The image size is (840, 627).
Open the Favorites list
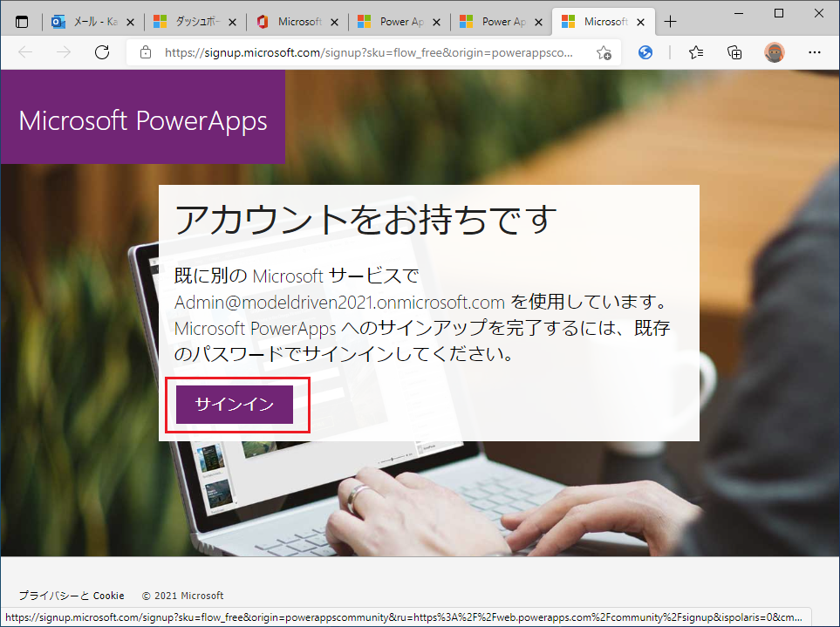tap(696, 52)
